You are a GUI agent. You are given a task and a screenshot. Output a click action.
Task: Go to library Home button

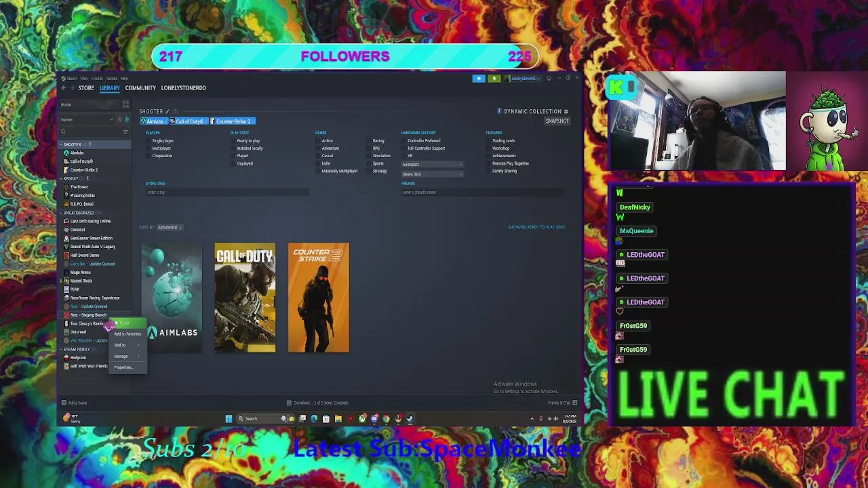pyautogui.click(x=89, y=104)
